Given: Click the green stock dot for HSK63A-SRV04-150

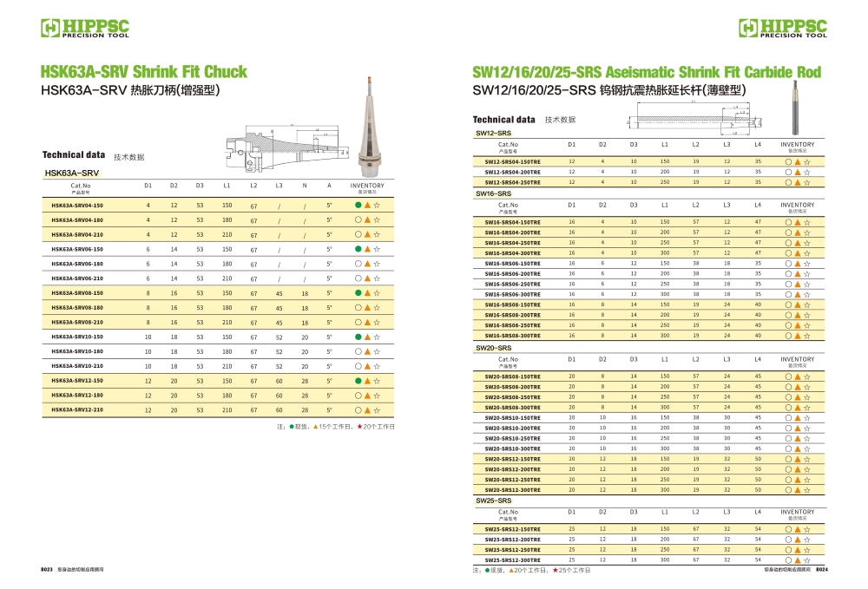Looking at the screenshot, I should point(358,206).
